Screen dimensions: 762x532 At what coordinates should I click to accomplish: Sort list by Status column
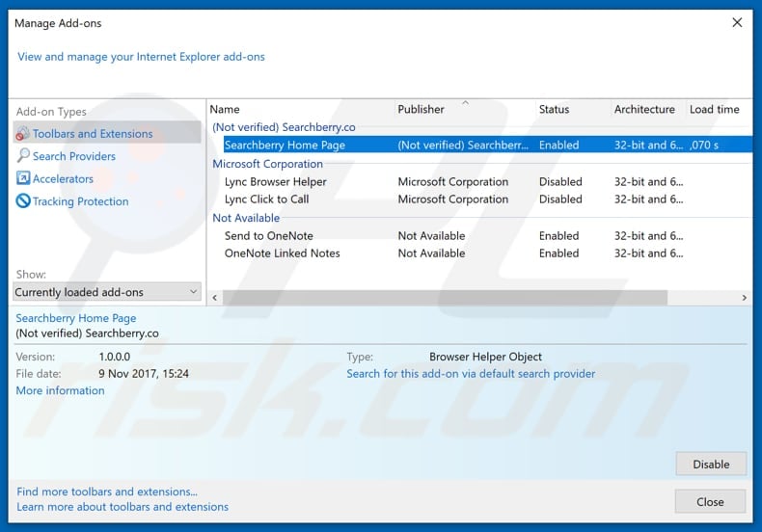(x=554, y=109)
